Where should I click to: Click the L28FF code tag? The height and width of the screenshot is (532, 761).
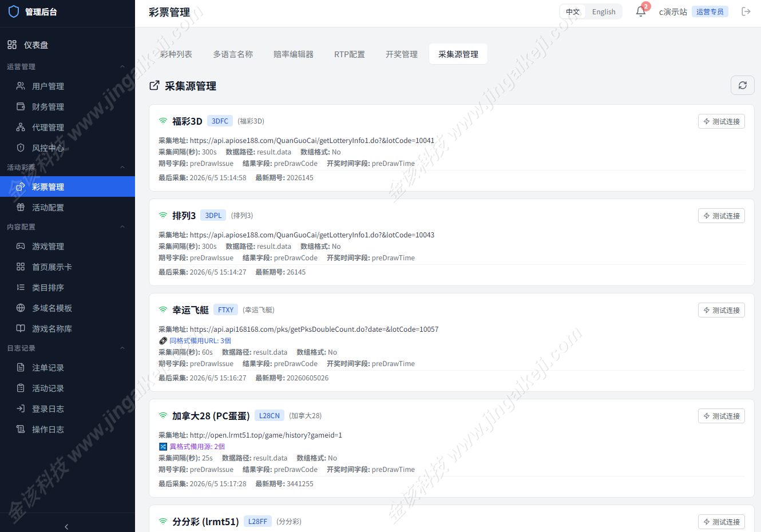pyautogui.click(x=258, y=521)
